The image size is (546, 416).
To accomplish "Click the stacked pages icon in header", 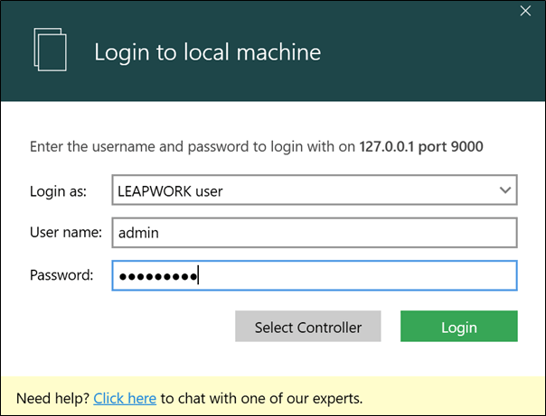I will pyautogui.click(x=50, y=49).
